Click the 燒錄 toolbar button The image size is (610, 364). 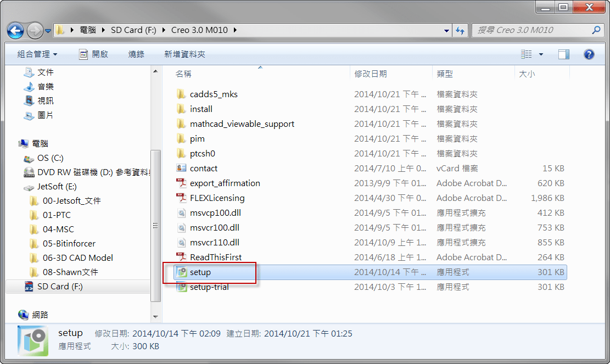[x=136, y=54]
